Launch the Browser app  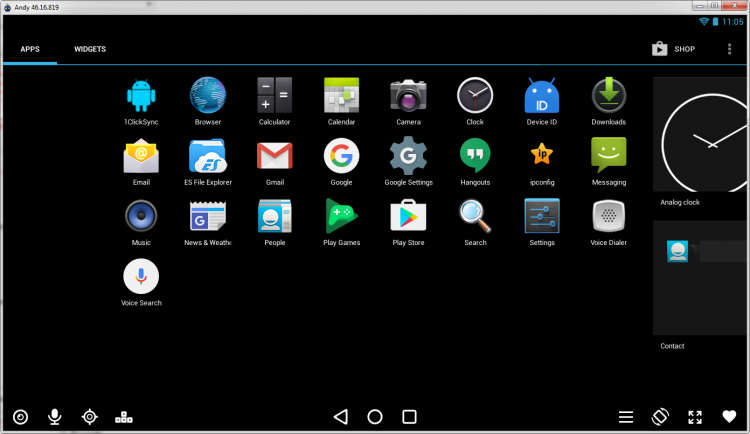(x=208, y=100)
